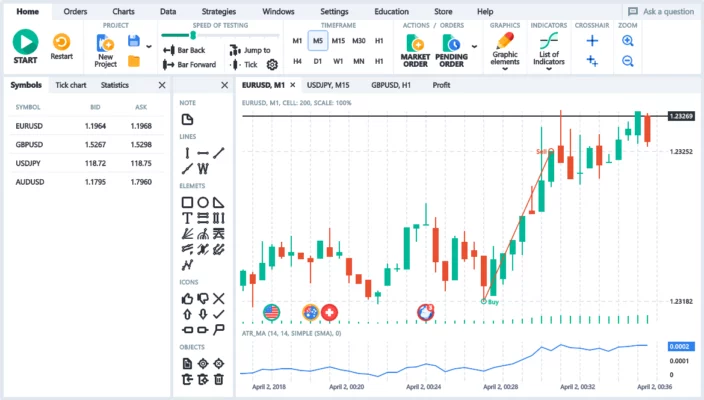This screenshot has height=400, width=704.
Task: Enable the crosshair with plus tool
Action: [592, 61]
